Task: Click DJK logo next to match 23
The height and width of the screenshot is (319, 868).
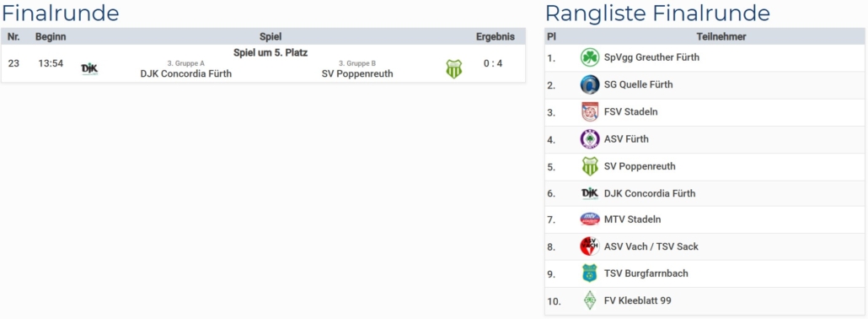Action: tap(89, 69)
